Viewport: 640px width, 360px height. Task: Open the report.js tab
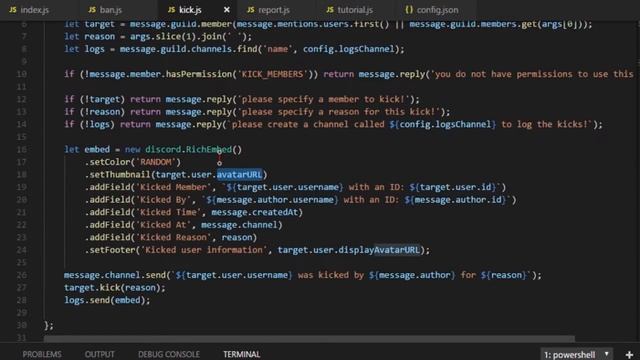pyautogui.click(x=269, y=10)
